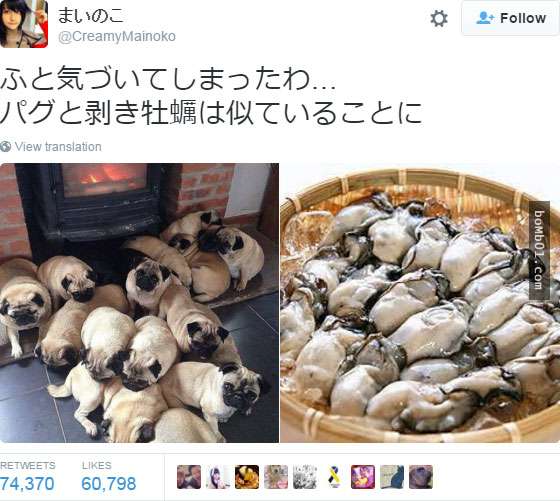This screenshot has width=560, height=501.
Task: Open the shucked oysters basket photo
Action: click(x=420, y=303)
